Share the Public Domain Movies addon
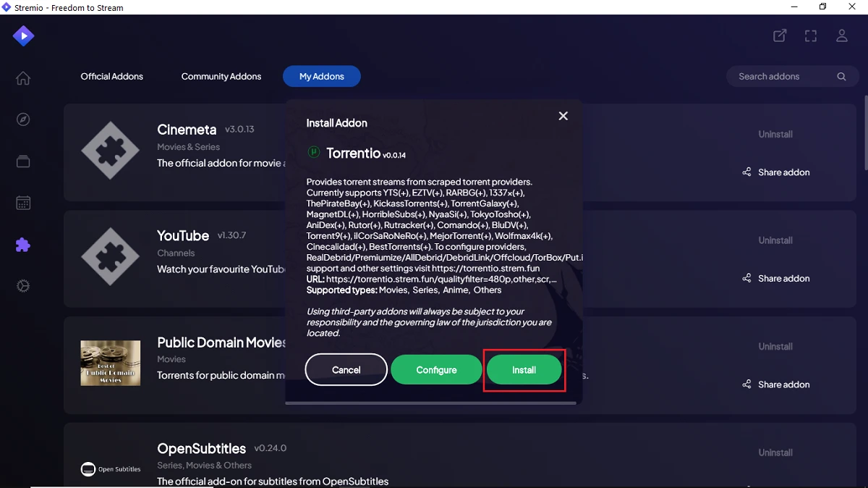 776,384
